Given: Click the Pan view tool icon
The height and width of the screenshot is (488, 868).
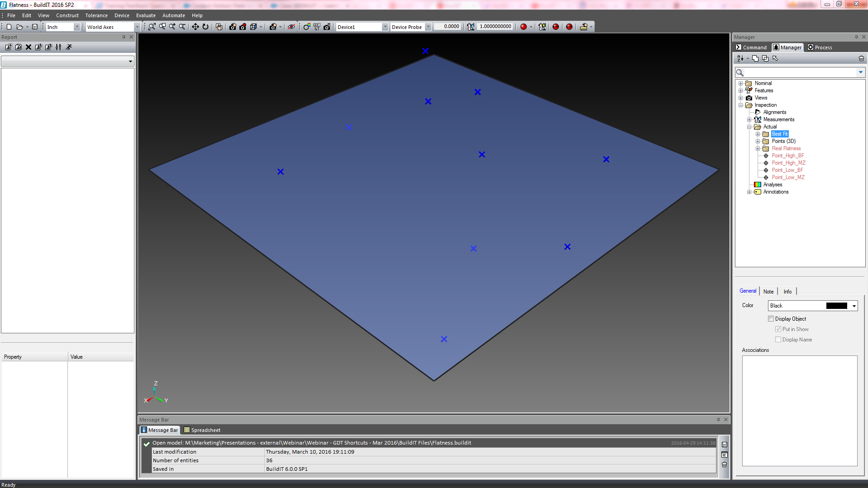Looking at the screenshot, I should [x=195, y=27].
